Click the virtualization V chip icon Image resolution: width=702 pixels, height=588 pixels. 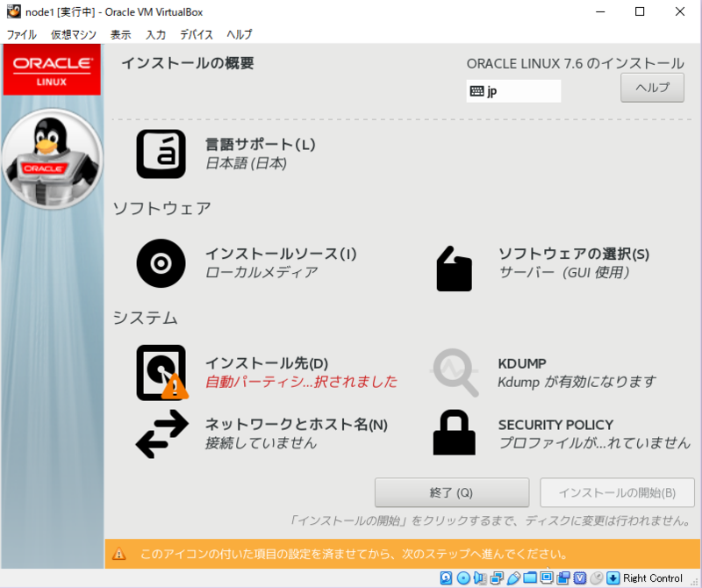tap(580, 578)
